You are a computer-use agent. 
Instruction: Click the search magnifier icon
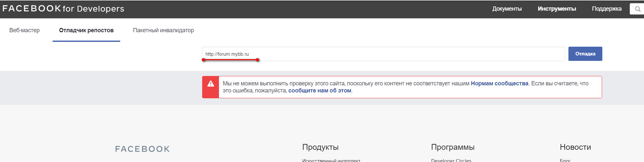(x=638, y=9)
